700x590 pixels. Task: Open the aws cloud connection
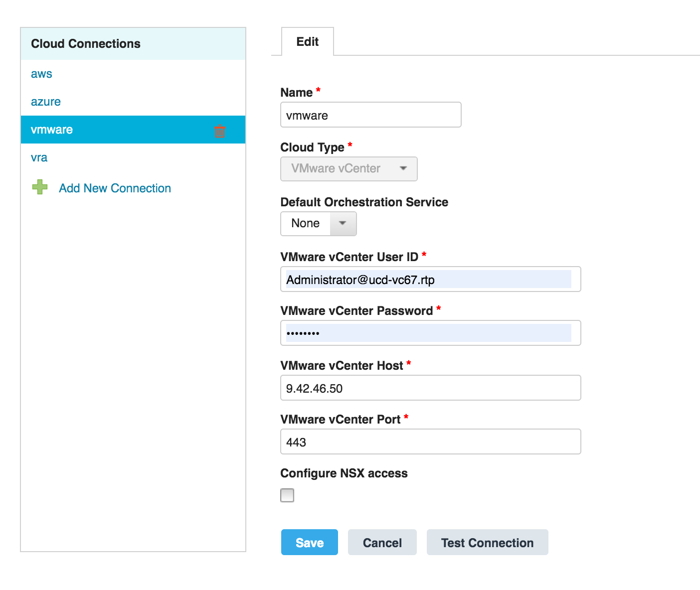41,74
